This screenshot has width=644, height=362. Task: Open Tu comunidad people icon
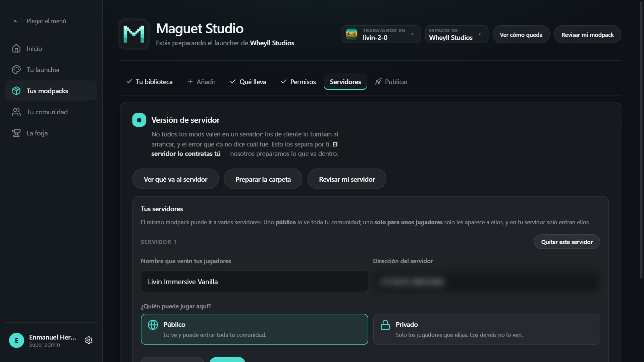click(x=16, y=112)
